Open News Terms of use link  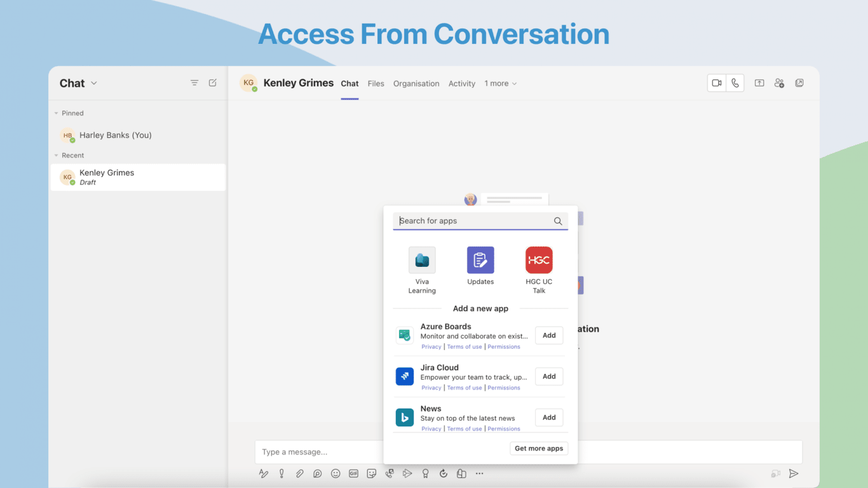point(465,429)
